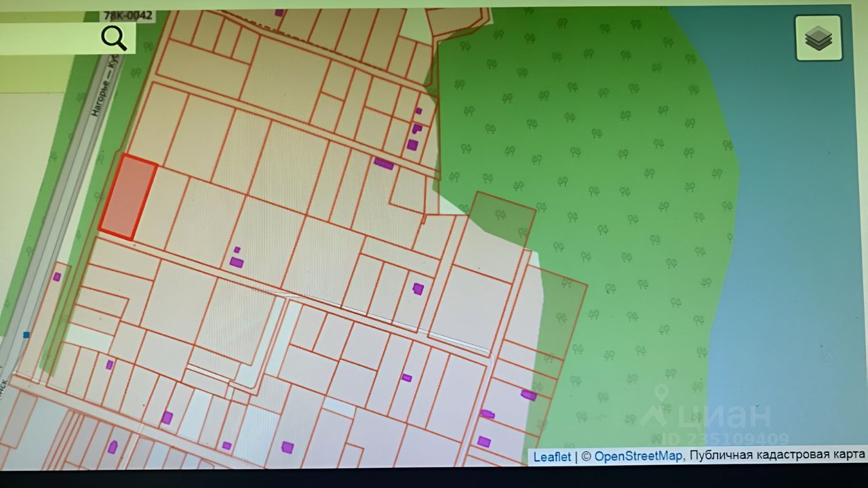Open the map layers switcher

point(818,38)
